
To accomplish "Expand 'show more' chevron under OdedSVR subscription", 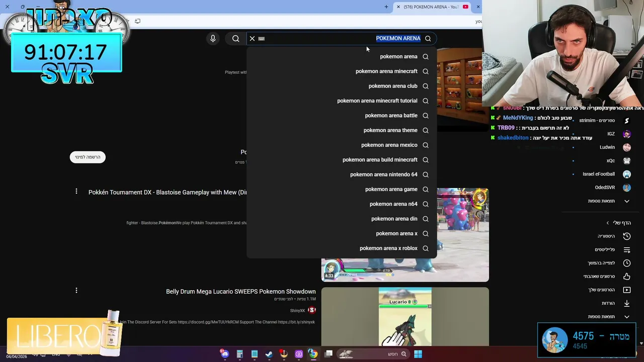I will (627, 201).
